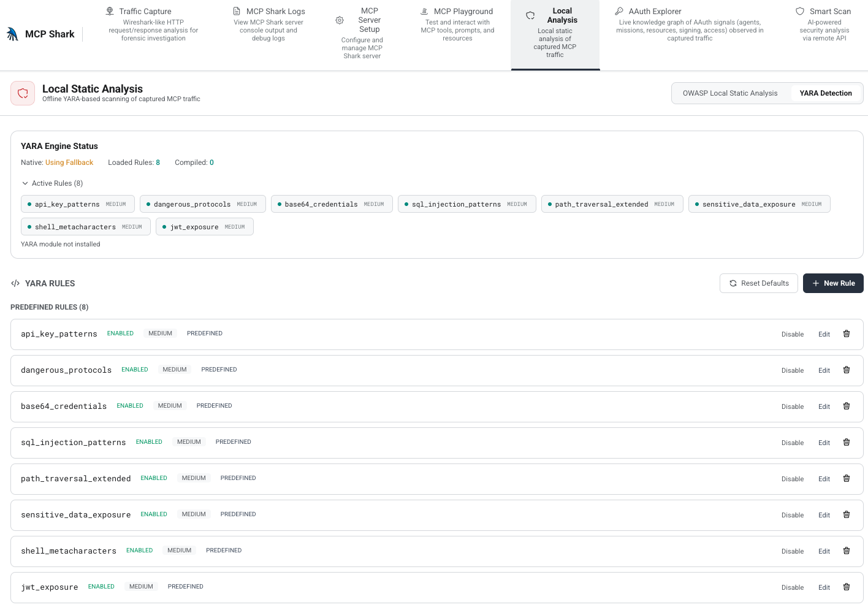Viewport: 868px width, 610px height.
Task: Delete the jwt_exposure rule via trash icon
Action: point(847,587)
